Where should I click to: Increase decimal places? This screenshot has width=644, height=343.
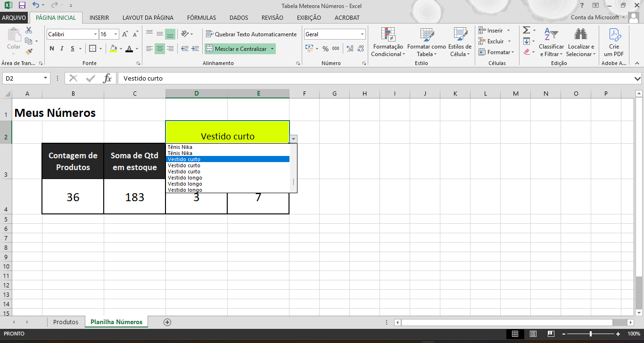coord(350,49)
